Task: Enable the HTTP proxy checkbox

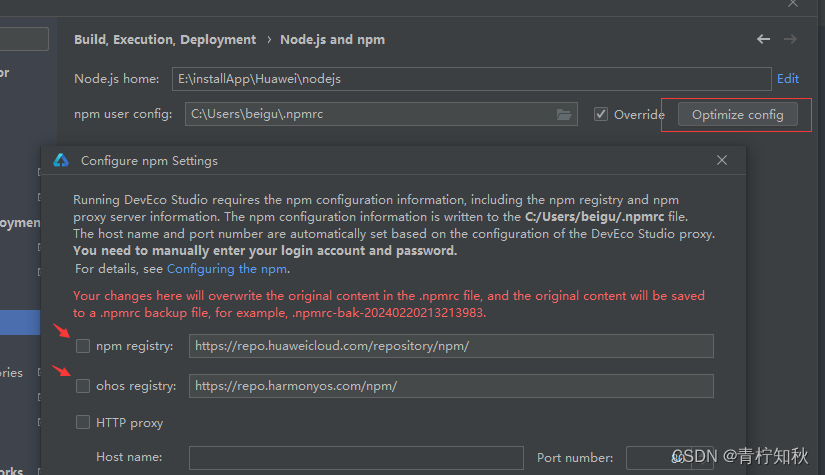Action: pos(83,422)
